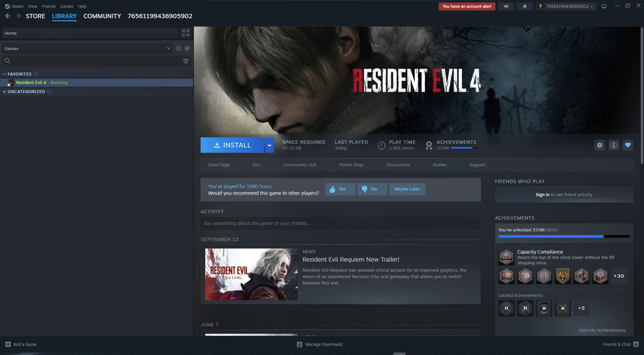Open the Guides tab
Image resolution: width=644 pixels, height=355 pixels.
[x=440, y=165]
